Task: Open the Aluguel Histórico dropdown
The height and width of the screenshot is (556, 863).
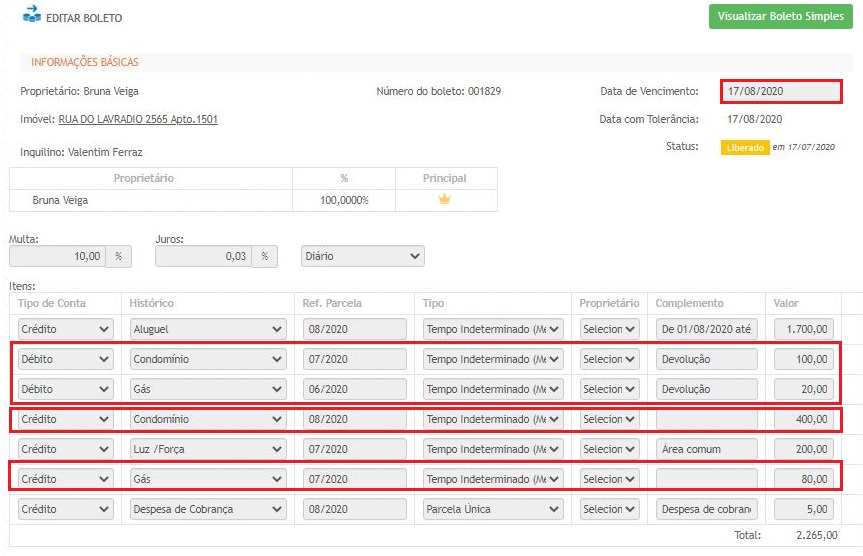Action: pyautogui.click(x=208, y=329)
